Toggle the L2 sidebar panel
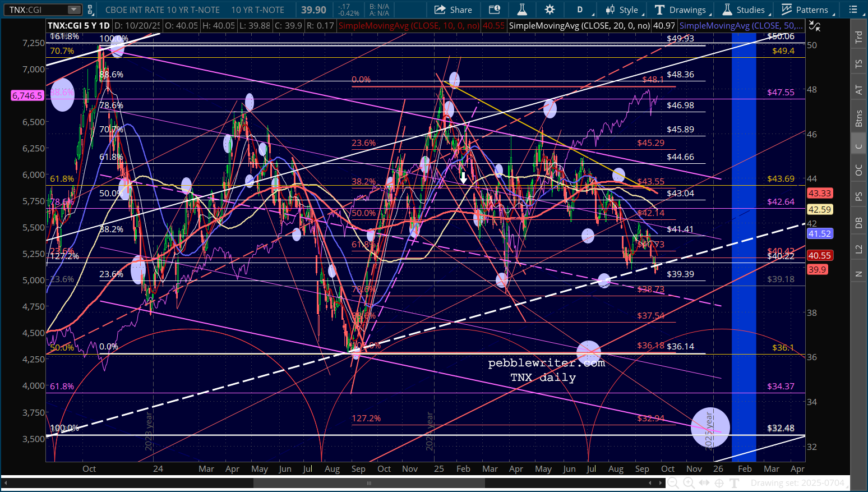The image size is (868, 492). tap(858, 249)
